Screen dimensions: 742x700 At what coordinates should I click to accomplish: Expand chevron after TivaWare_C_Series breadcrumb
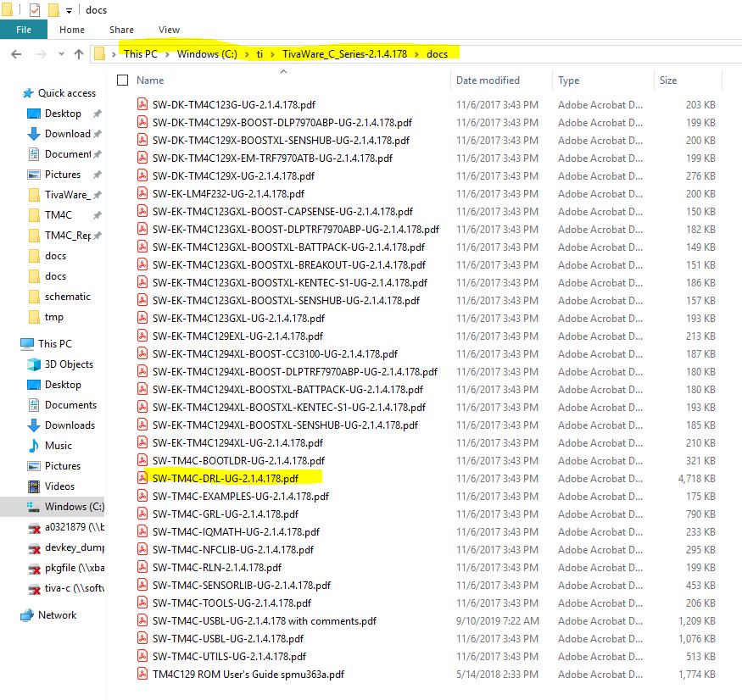tap(417, 54)
